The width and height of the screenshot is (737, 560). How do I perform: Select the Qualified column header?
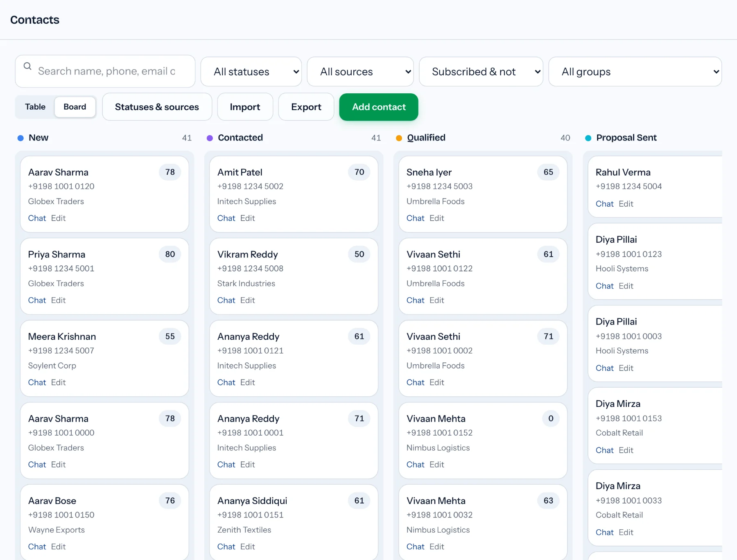[x=426, y=138]
